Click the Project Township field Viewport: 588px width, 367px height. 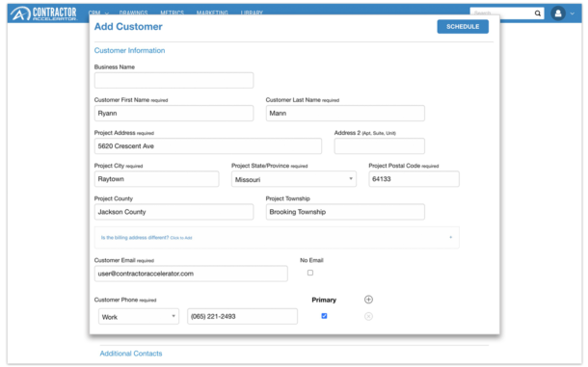345,212
